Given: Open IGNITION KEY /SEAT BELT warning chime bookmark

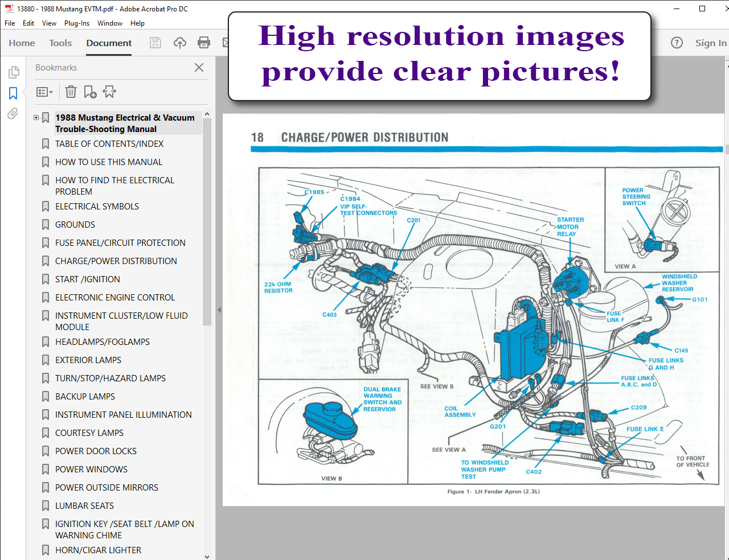Looking at the screenshot, I should (125, 530).
